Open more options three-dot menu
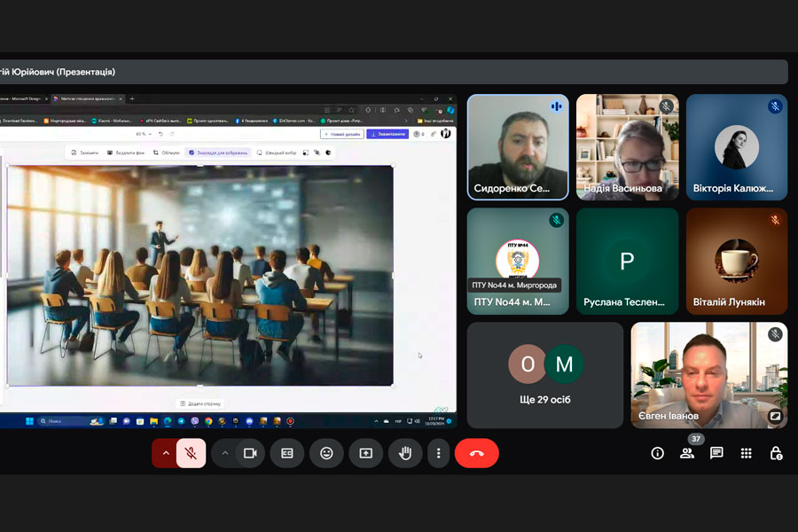798x532 pixels. coord(438,453)
